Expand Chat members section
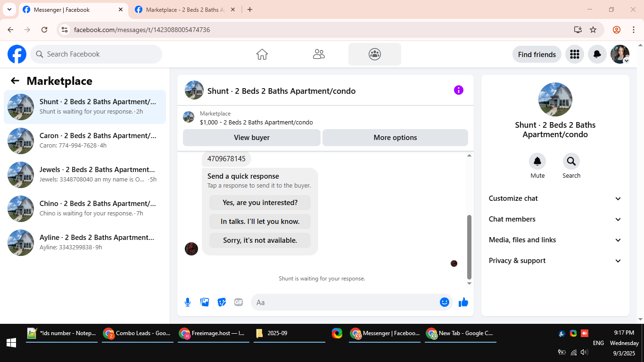The image size is (644, 362). click(x=555, y=219)
